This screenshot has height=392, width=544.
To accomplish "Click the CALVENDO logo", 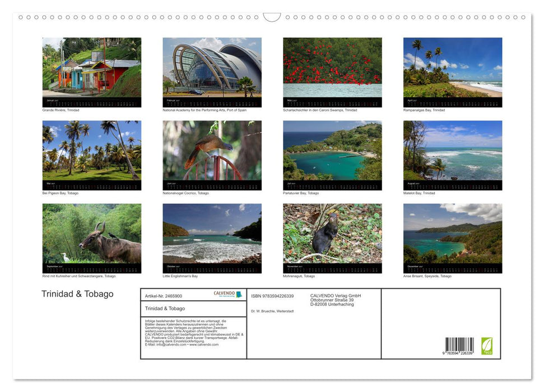I will click(x=227, y=294).
